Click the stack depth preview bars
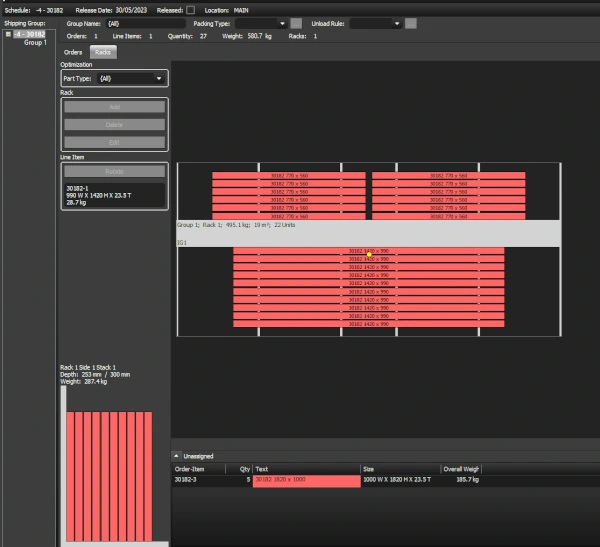Screen dimensions: 600x547 pos(109,476)
